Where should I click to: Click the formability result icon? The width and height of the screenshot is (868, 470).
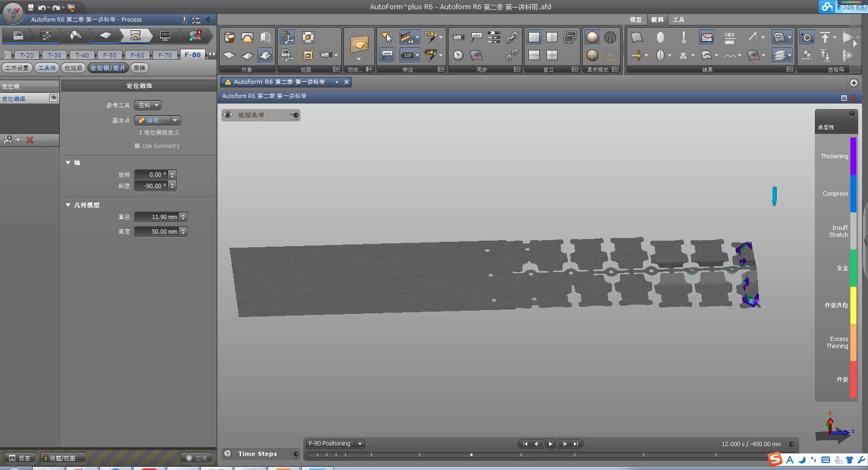(x=707, y=37)
